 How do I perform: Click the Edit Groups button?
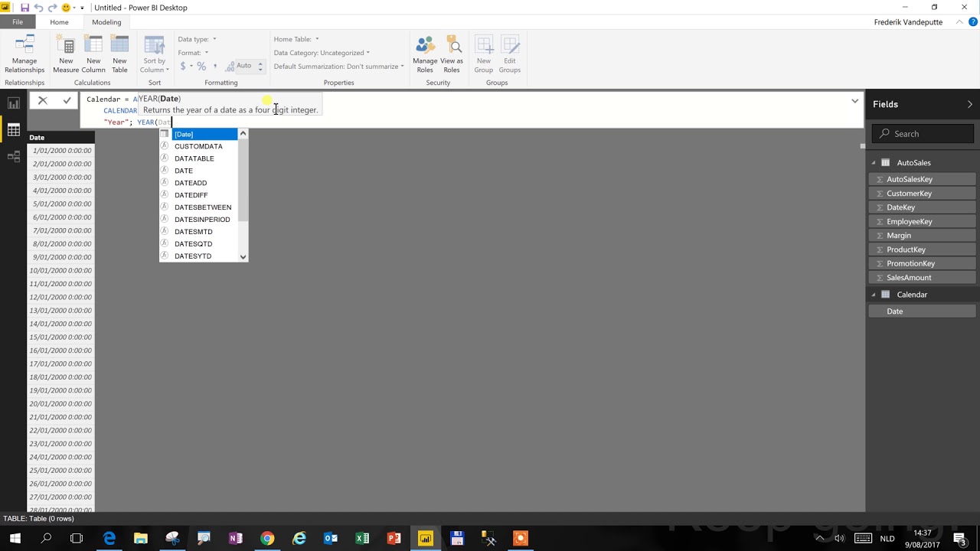pyautogui.click(x=510, y=54)
